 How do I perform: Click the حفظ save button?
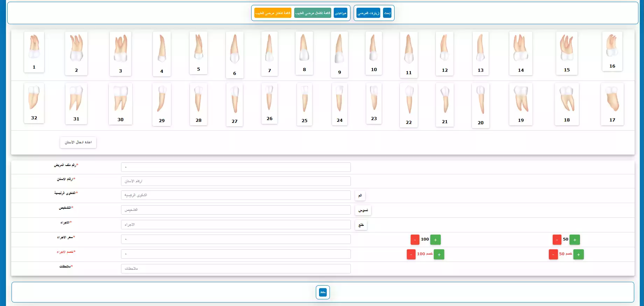pos(323,292)
